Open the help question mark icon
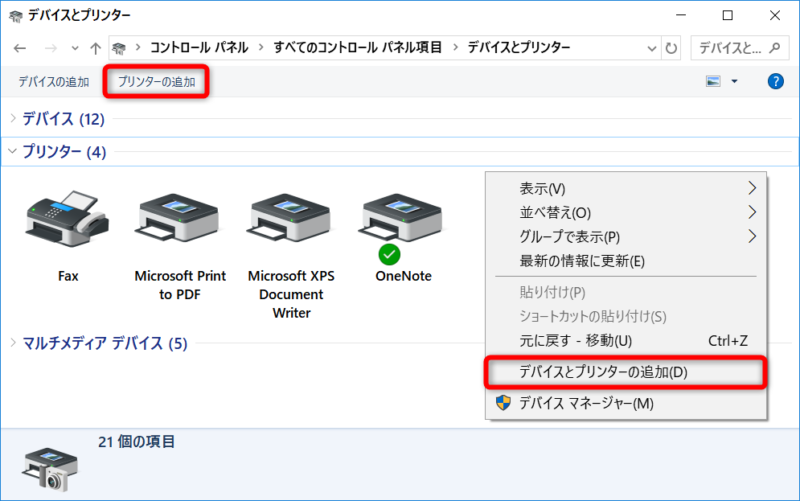 [x=775, y=81]
